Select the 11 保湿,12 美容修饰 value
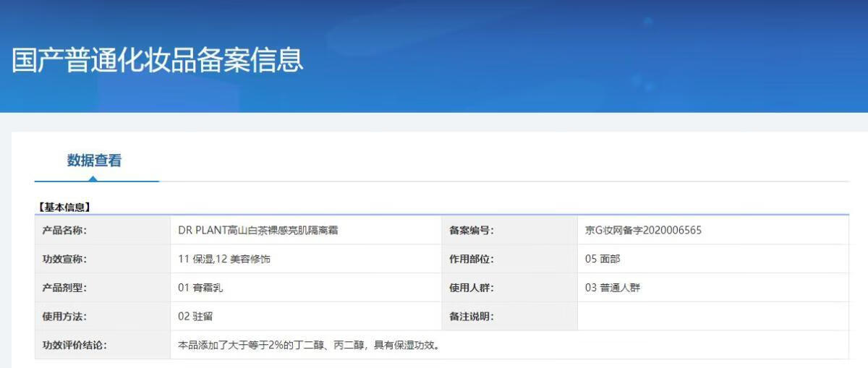This screenshot has height=368, width=868. [x=224, y=259]
